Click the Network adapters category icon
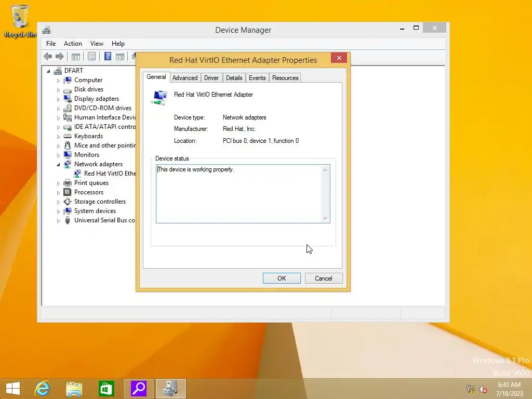Screen dimensions: 532x399 click(68, 164)
